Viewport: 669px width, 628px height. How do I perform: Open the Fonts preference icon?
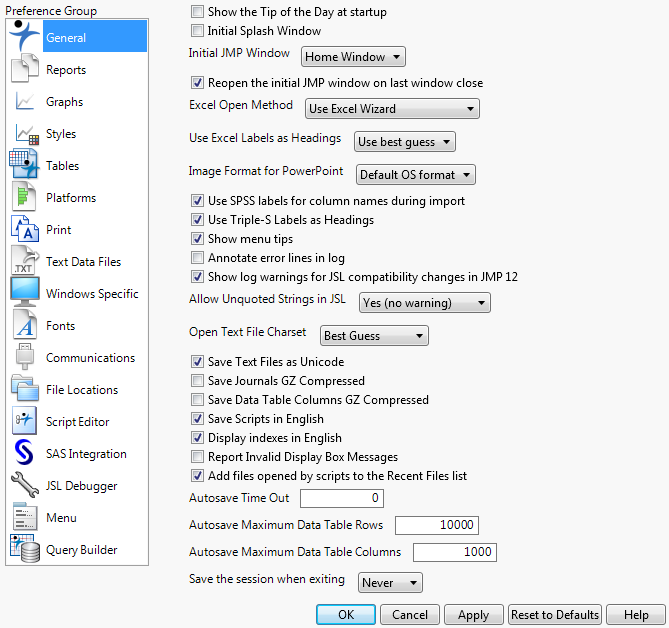pyautogui.click(x=25, y=324)
